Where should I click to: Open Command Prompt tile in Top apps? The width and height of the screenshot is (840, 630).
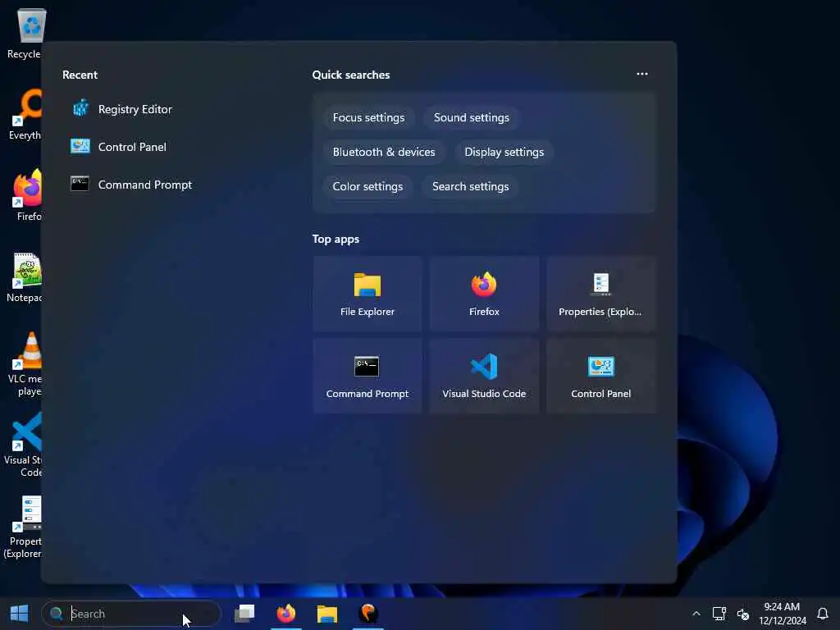tap(367, 376)
